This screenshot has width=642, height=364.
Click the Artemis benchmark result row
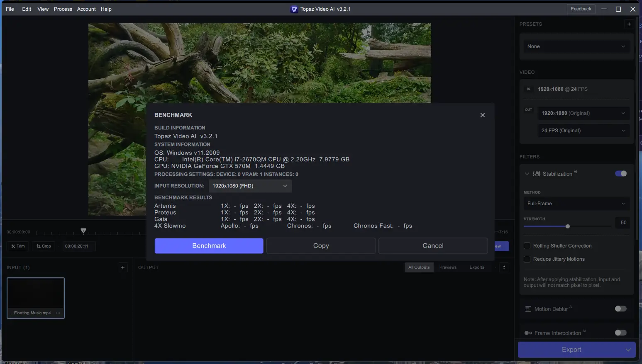[234, 206]
